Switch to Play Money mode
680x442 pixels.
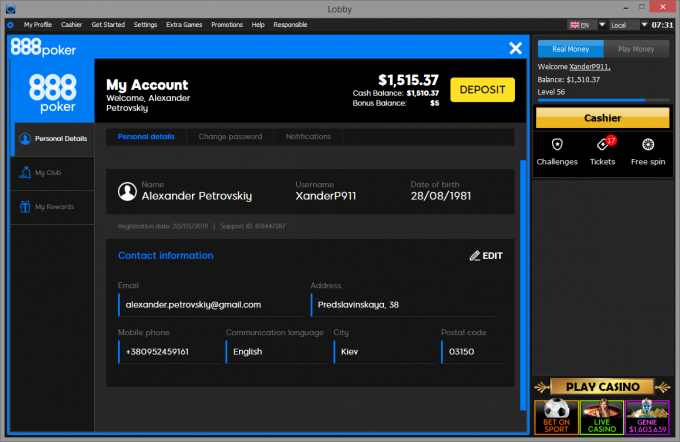636,49
